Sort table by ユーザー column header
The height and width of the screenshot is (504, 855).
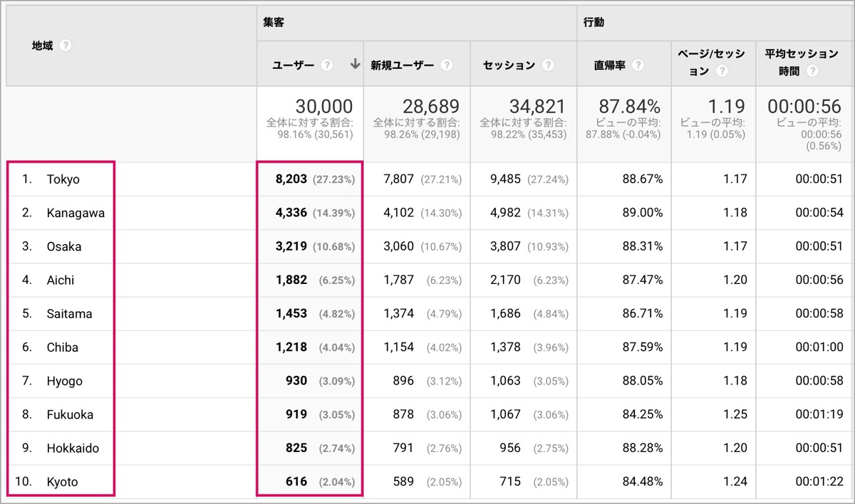(293, 65)
